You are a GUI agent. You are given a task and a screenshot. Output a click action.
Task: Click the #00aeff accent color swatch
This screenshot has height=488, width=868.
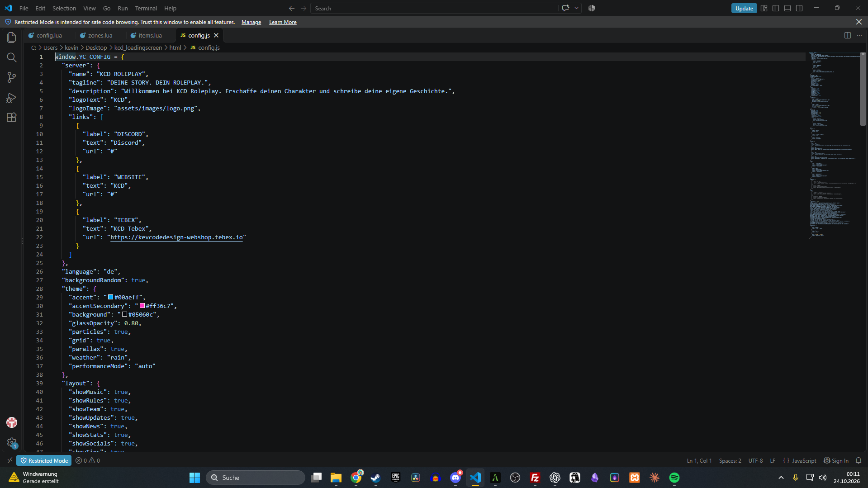click(x=110, y=297)
